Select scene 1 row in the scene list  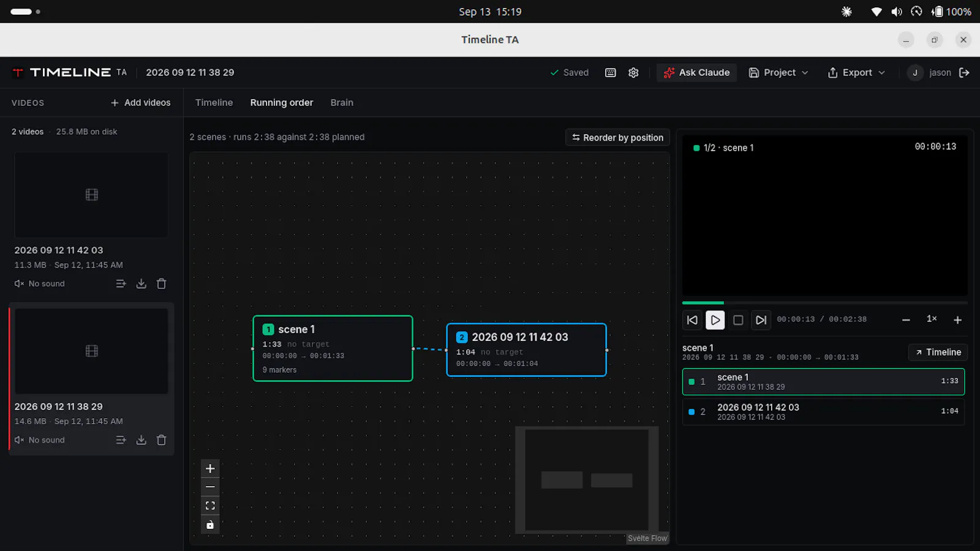point(823,381)
